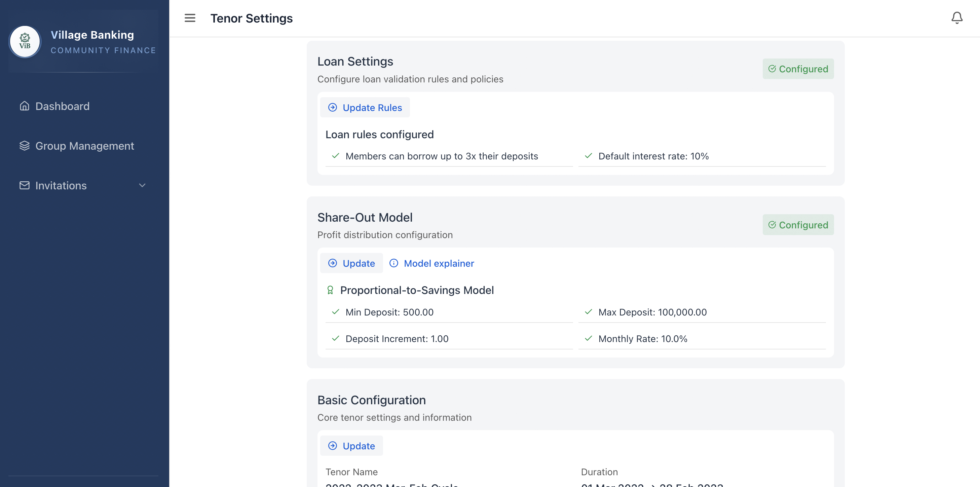Click the layers icon beside Group Management

(24, 146)
